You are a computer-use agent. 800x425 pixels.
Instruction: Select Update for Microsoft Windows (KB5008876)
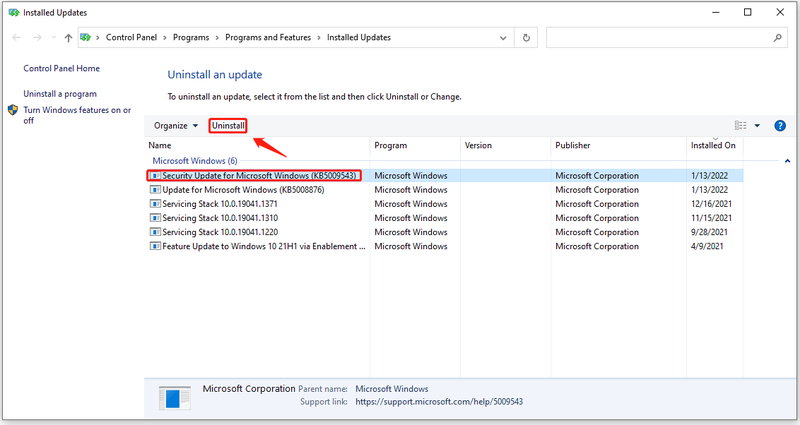point(243,190)
